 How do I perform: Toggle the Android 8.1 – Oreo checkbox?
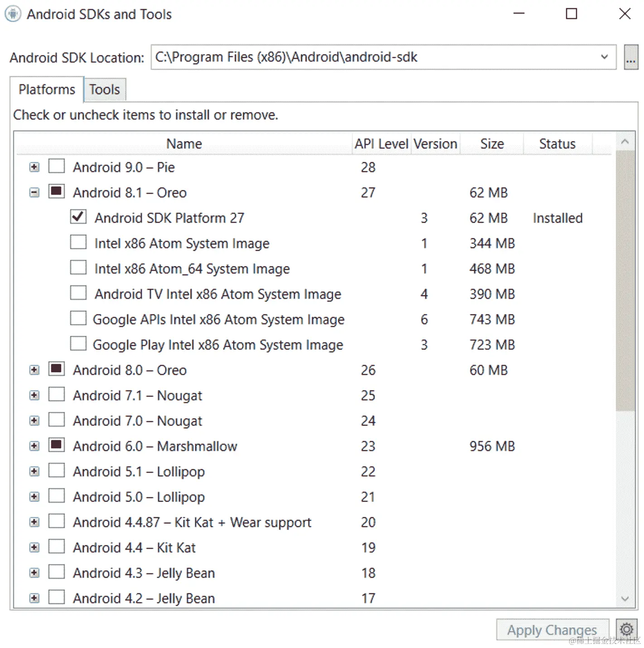click(x=57, y=191)
